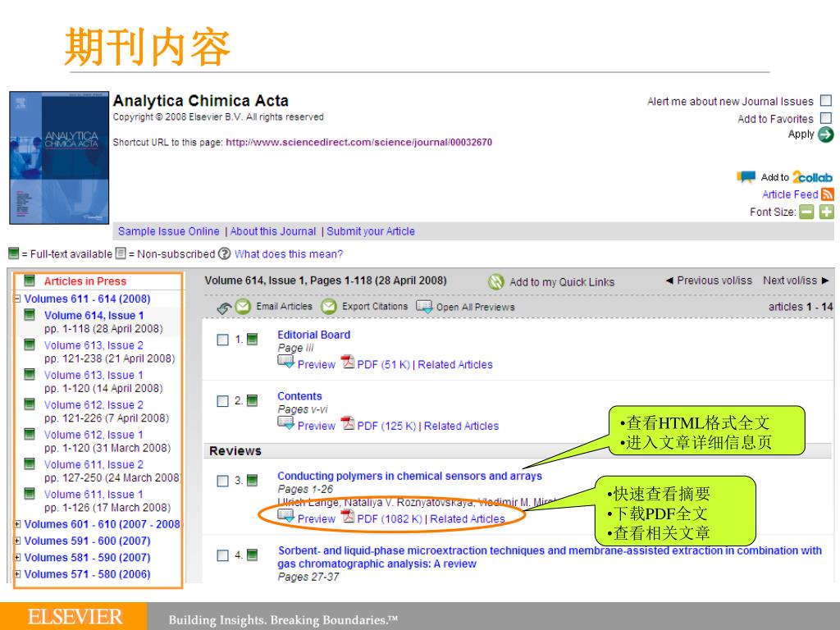Select checkbox for article 4 microextraction review

[x=223, y=555]
